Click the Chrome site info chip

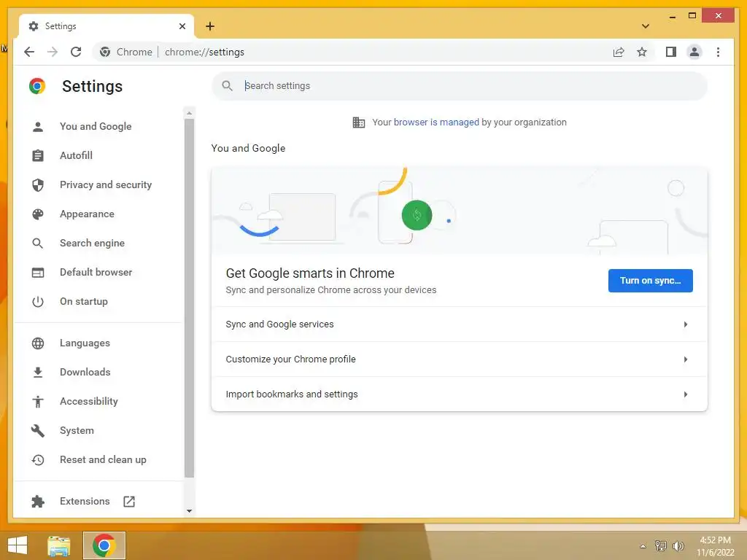(125, 52)
